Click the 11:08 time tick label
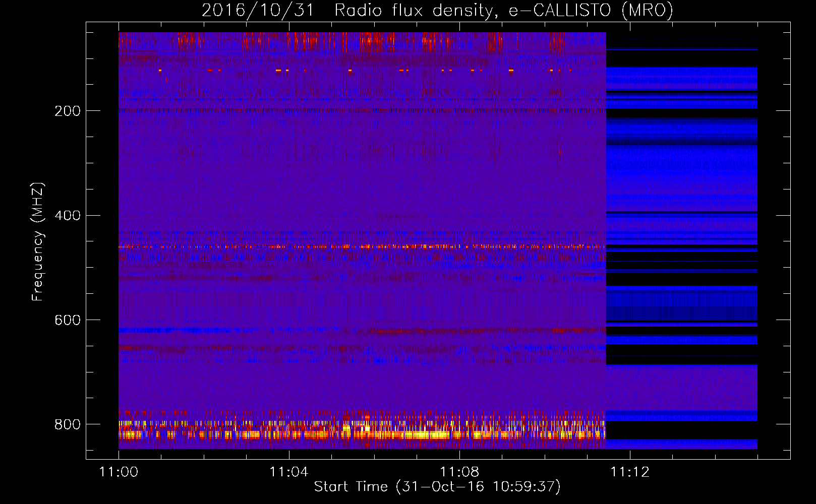The height and width of the screenshot is (504, 816). [x=459, y=472]
